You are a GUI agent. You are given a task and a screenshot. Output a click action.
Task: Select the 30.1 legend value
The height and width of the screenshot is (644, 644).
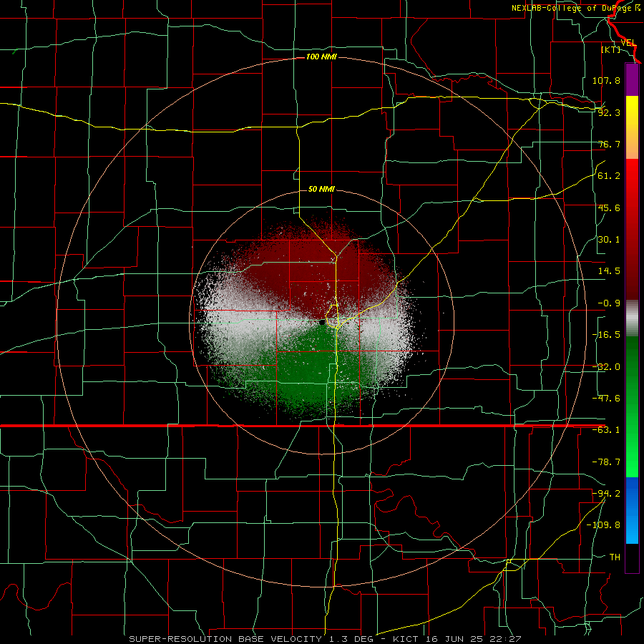click(x=609, y=240)
